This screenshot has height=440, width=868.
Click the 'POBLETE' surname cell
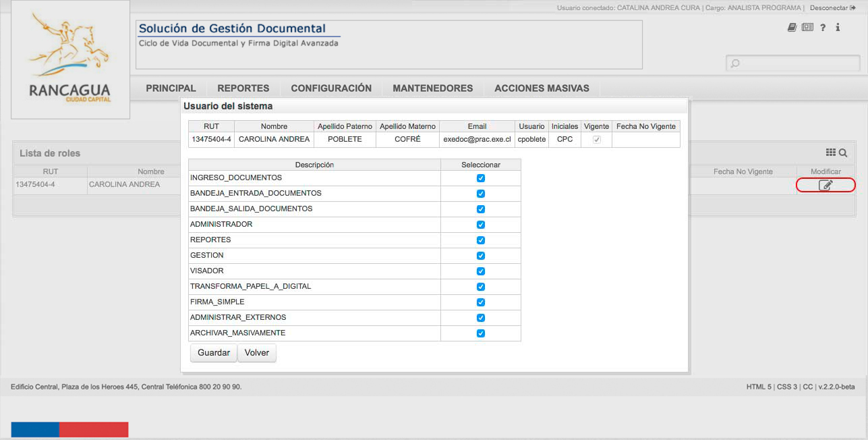[345, 140]
